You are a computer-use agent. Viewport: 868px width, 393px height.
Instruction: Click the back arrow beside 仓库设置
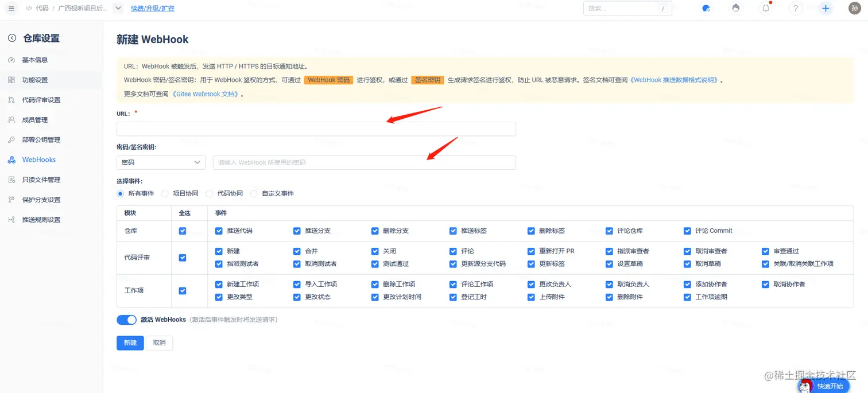(x=11, y=38)
